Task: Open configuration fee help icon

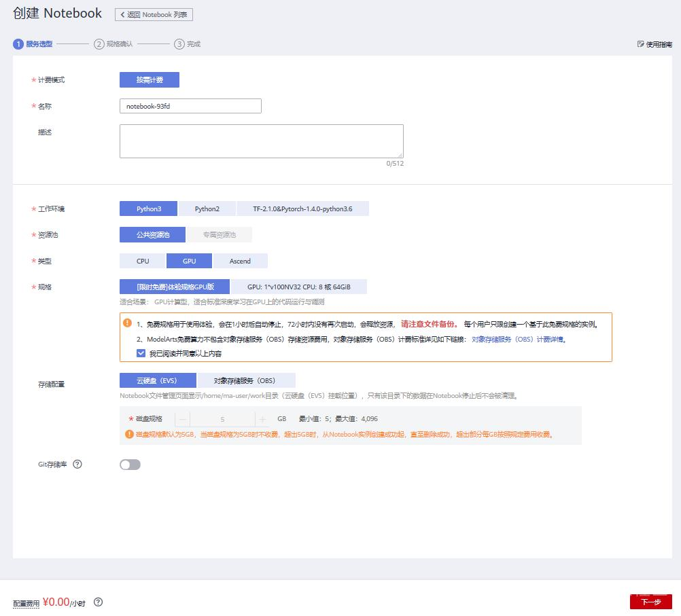Action: click(x=99, y=602)
